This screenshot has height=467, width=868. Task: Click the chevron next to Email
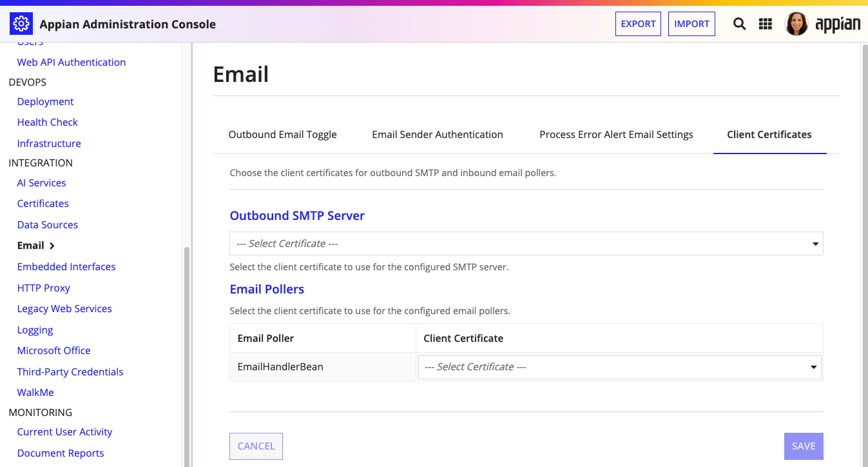coord(52,246)
